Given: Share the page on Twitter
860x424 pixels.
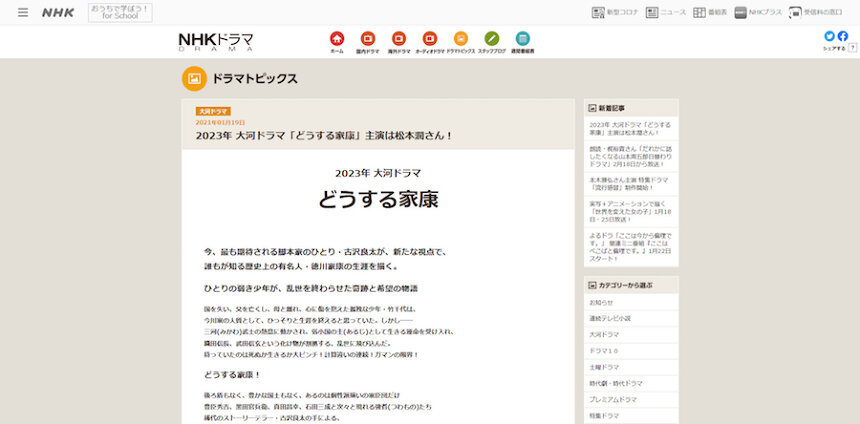Looking at the screenshot, I should 829,36.
